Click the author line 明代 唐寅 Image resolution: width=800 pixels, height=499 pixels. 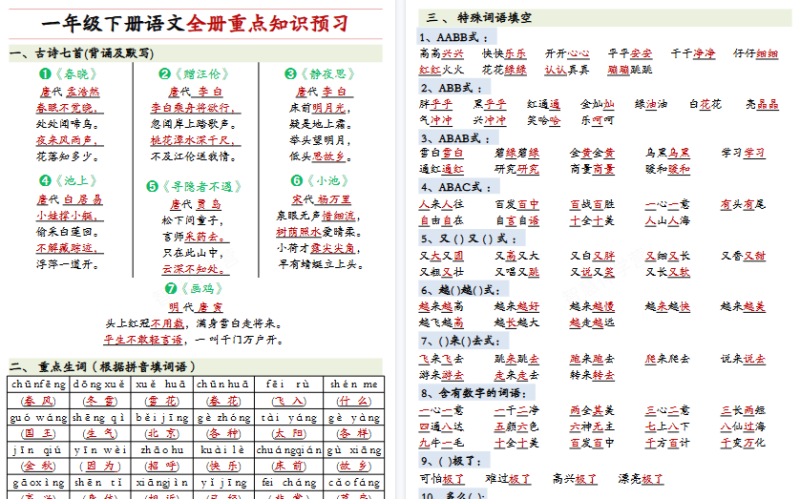pyautogui.click(x=196, y=307)
